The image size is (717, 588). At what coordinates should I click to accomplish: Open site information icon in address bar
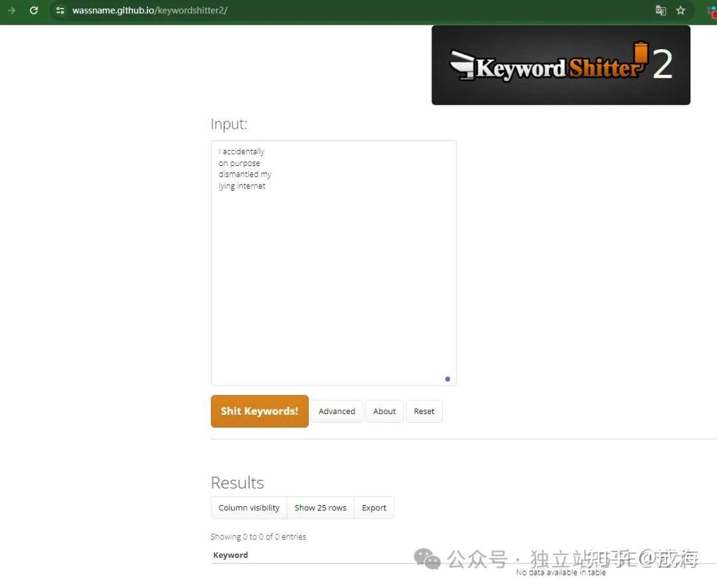click(x=60, y=10)
